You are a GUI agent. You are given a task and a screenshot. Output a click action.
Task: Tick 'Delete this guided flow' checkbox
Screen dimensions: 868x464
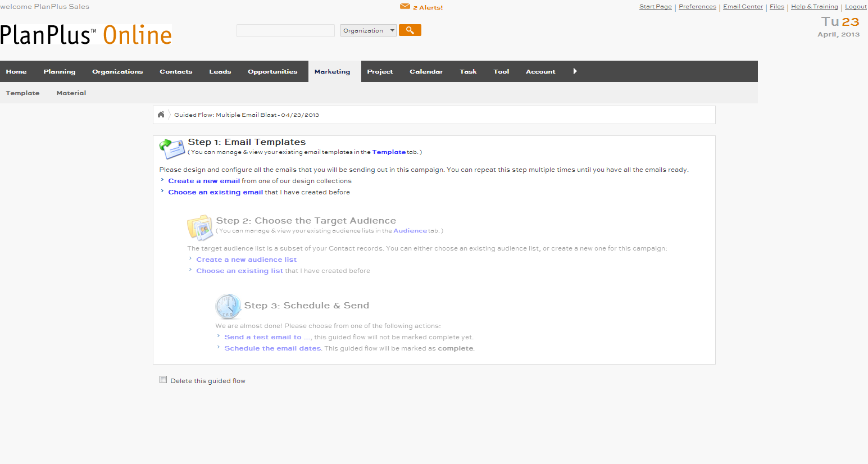[163, 380]
